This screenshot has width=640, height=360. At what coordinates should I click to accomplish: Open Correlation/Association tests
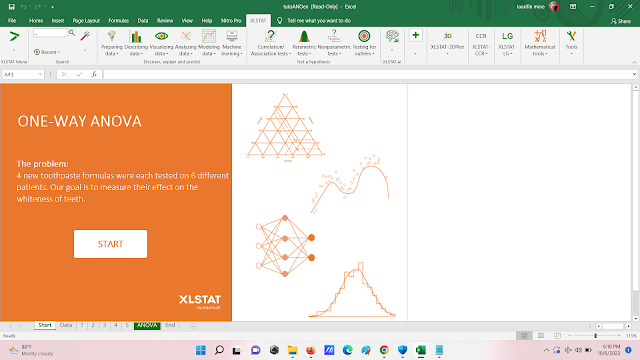[x=271, y=43]
